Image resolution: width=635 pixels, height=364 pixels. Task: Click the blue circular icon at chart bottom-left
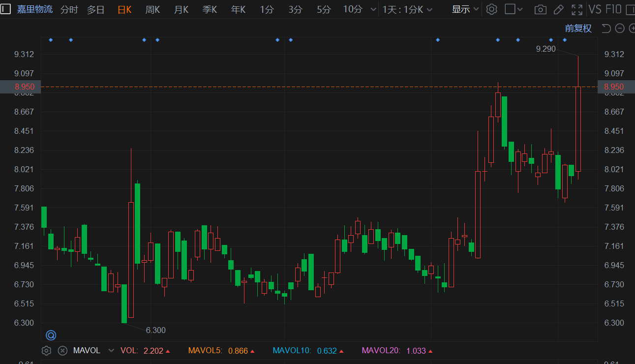51,335
